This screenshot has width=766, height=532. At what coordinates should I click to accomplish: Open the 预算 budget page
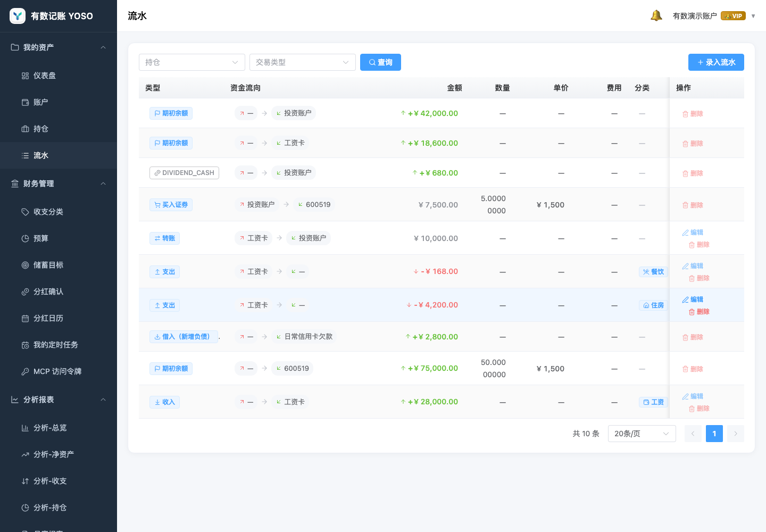click(x=59, y=238)
